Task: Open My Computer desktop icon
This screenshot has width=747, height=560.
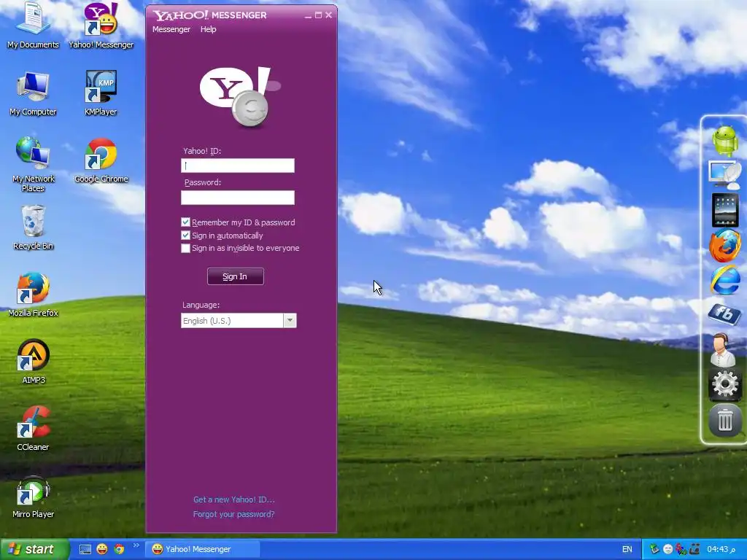Action: click(33, 93)
